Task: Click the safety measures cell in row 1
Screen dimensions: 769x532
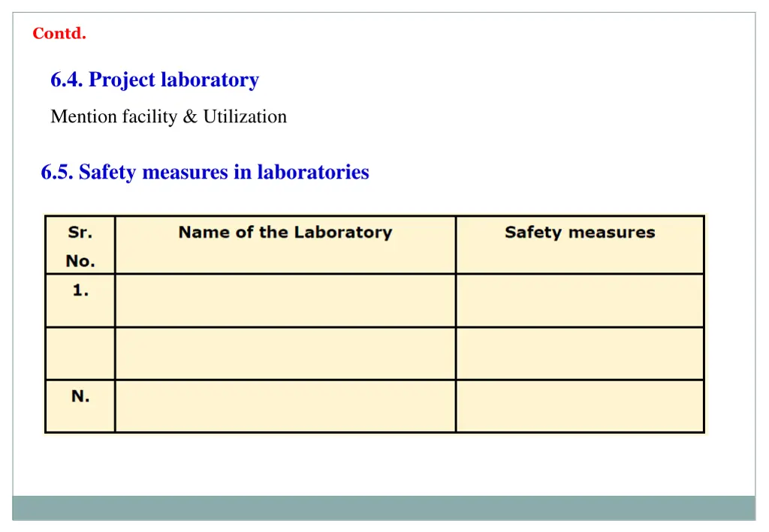Action: (581, 301)
